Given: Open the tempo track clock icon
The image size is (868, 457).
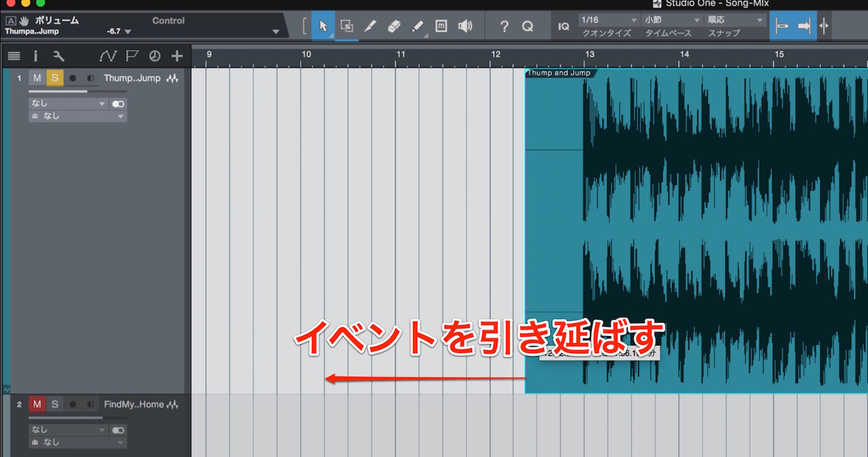Looking at the screenshot, I should (155, 56).
